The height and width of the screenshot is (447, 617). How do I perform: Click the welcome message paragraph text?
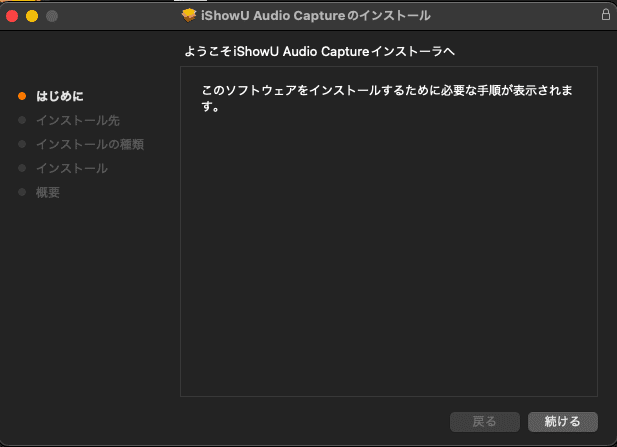coord(387,98)
